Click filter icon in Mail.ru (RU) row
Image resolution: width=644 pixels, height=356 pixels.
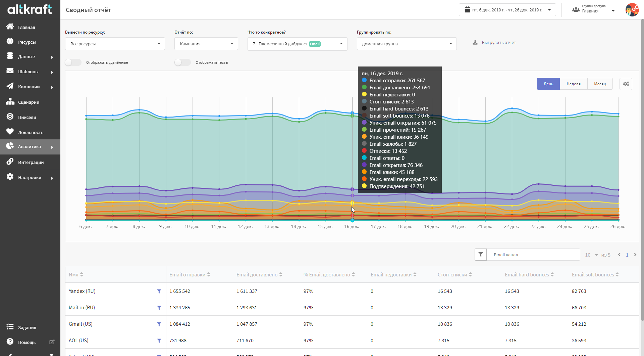coord(159,308)
